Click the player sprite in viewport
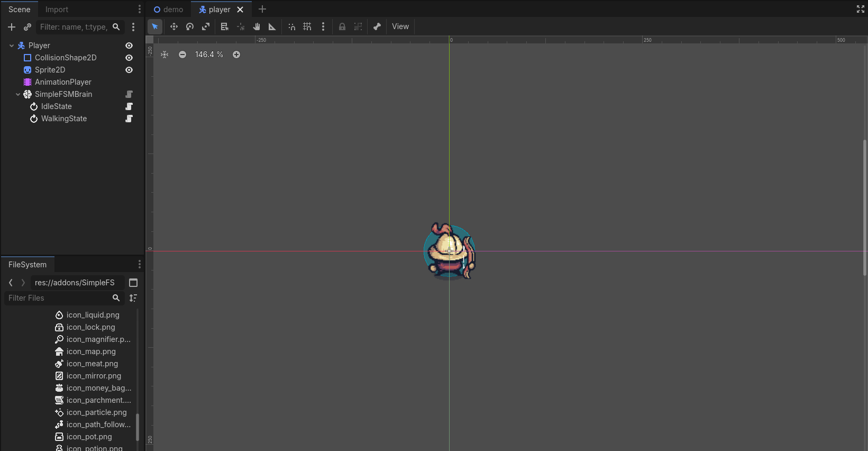Viewport: 868px width, 451px height. [450, 251]
